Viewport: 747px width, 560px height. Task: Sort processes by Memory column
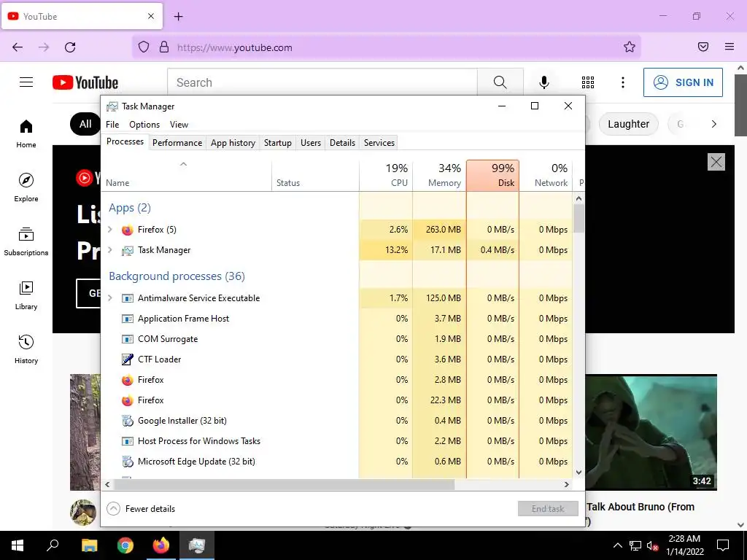click(439, 175)
